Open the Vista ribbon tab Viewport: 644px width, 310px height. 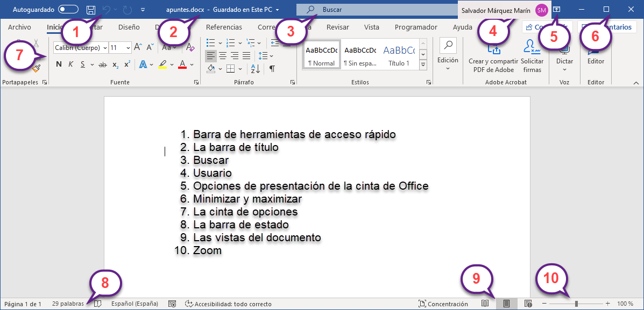pos(371,27)
